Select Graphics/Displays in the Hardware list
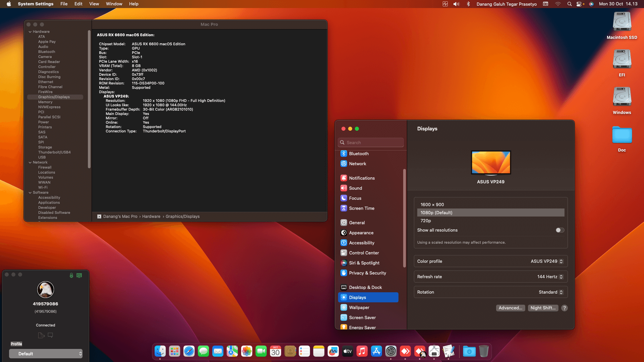 tap(55, 97)
